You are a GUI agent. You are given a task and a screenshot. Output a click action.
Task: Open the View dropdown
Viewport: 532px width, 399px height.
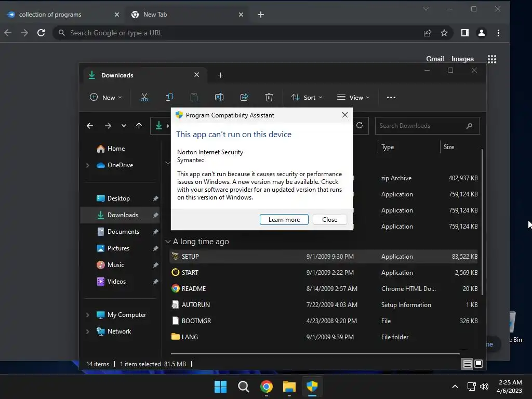pos(353,97)
